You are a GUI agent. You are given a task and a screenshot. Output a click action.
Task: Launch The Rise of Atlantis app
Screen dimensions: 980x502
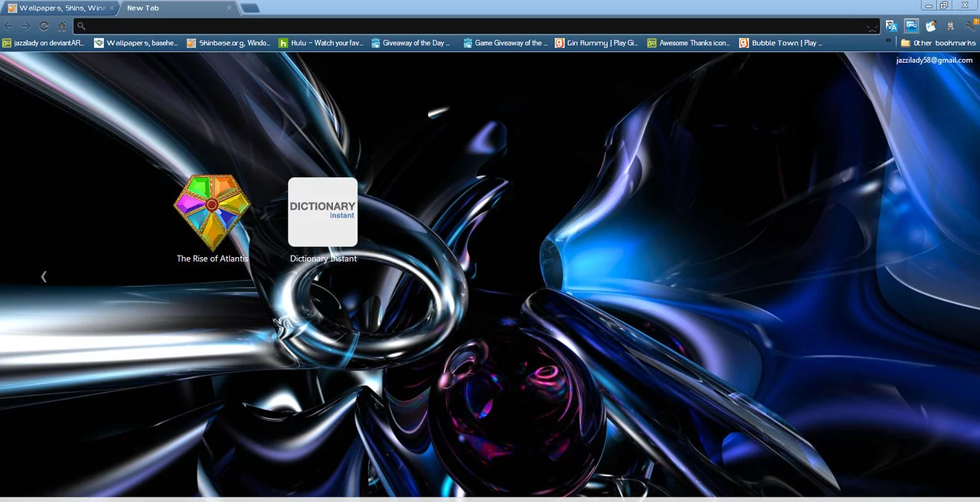coord(212,213)
